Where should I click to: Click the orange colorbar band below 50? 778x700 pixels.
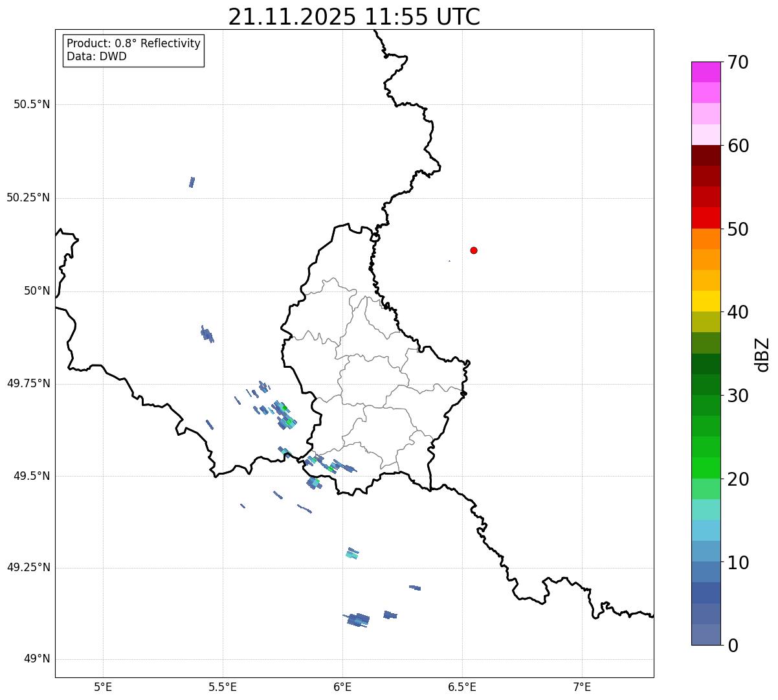tap(706, 239)
